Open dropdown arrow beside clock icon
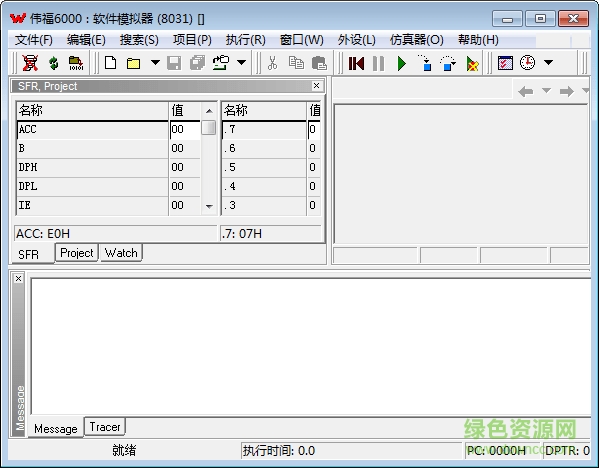The width and height of the screenshot is (599, 468). pos(549,62)
